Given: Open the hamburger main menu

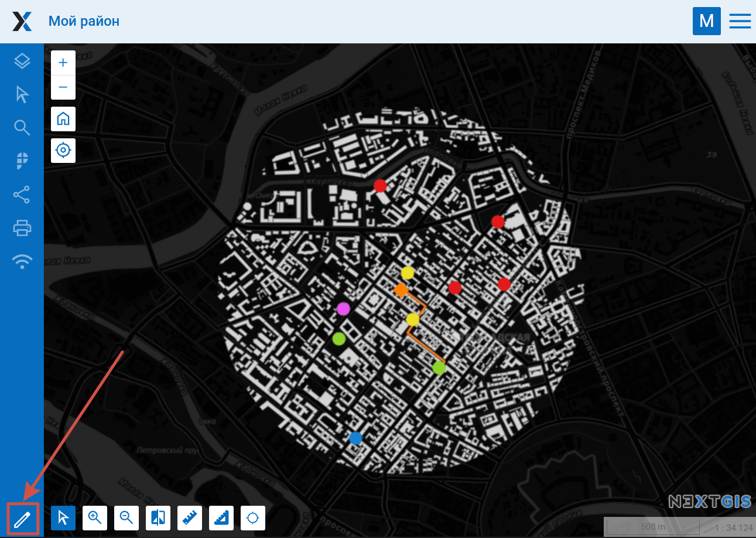Looking at the screenshot, I should coord(740,21).
